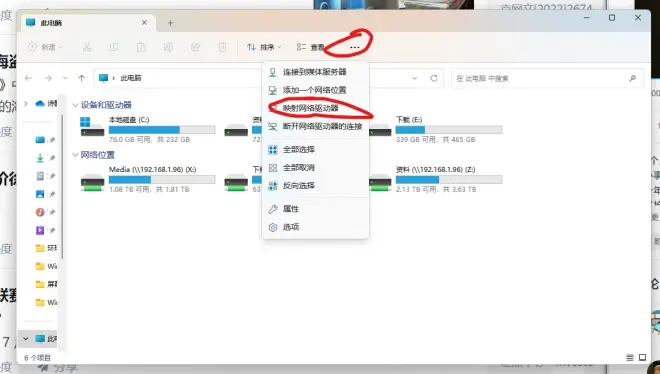The width and height of the screenshot is (660, 374).
Task: Open the 查看 (View) menu
Action: (x=310, y=47)
